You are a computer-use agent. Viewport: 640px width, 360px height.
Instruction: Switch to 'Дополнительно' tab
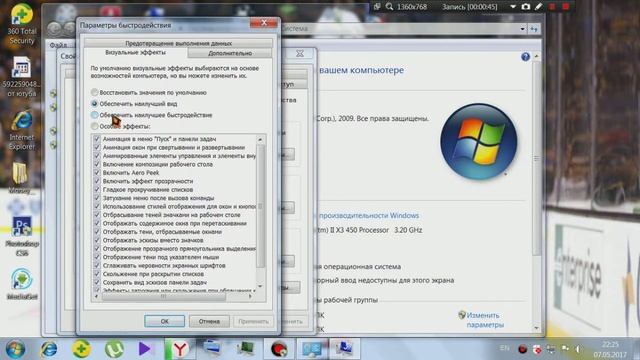(230, 53)
